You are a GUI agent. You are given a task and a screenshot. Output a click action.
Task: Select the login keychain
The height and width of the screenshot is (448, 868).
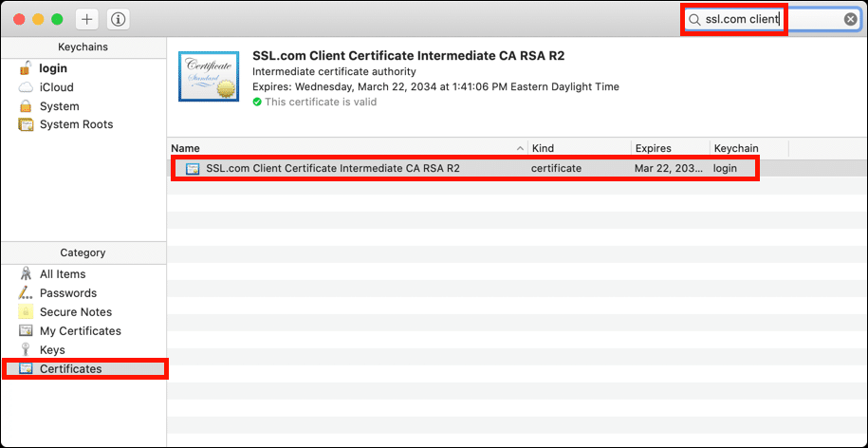click(x=53, y=68)
